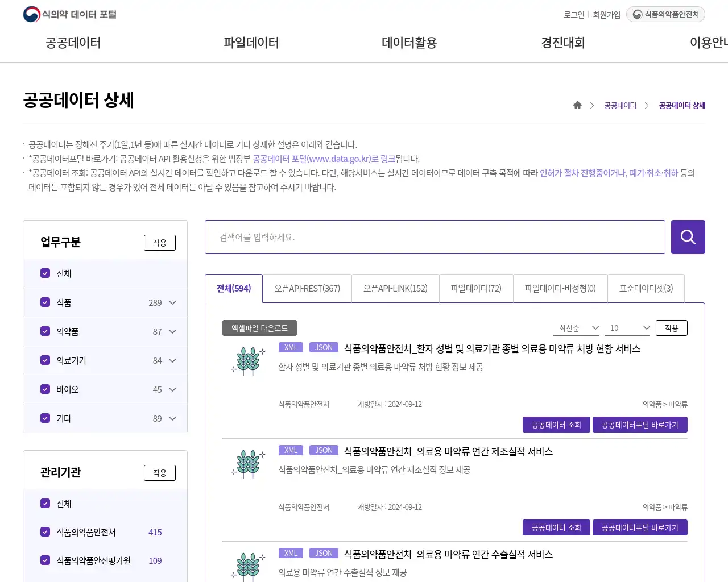This screenshot has height=582, width=728.
Task: Open the 식품의약품안전처 link at the header
Action: pos(665,14)
